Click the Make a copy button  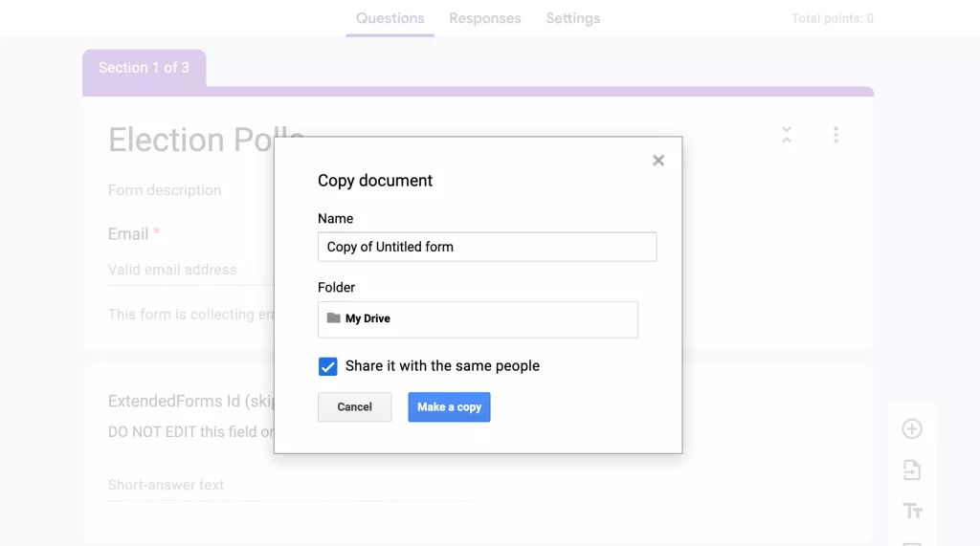[x=449, y=406]
